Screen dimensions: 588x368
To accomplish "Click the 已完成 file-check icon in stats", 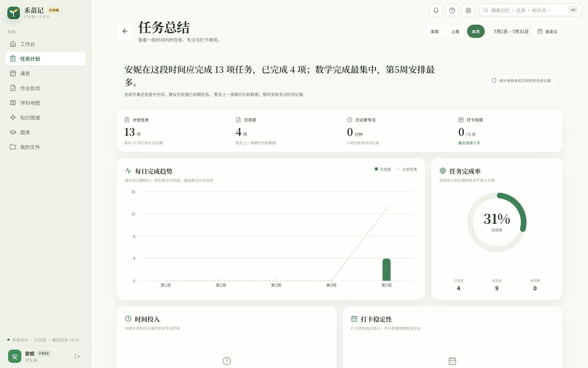I will [x=238, y=120].
